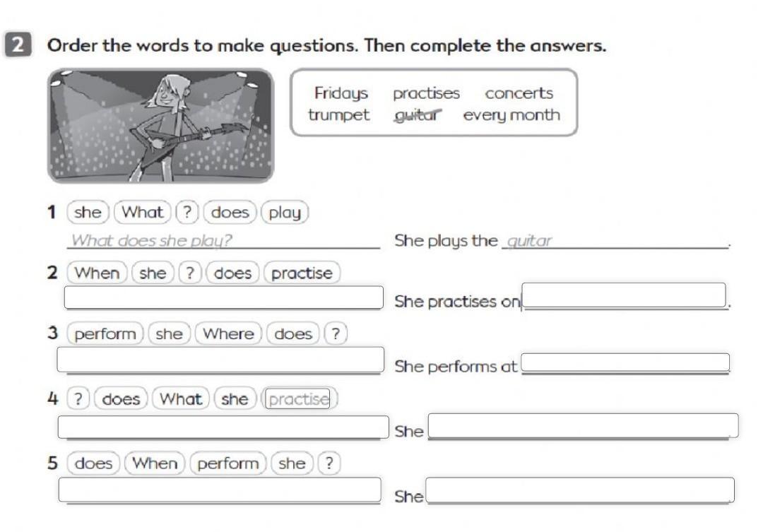
Task: Click the 'She performs at' answer field
Action: [625, 362]
